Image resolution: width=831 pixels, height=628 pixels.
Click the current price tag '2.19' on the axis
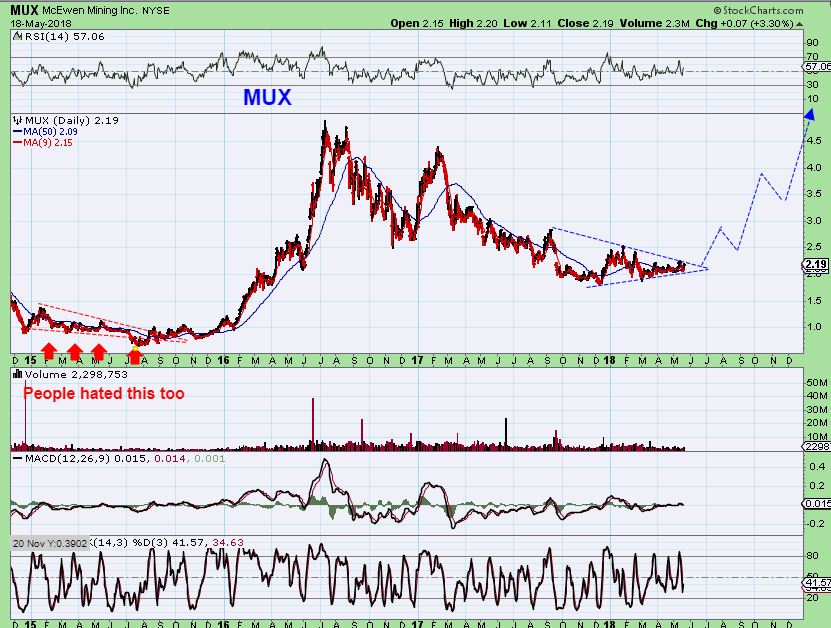click(x=816, y=264)
